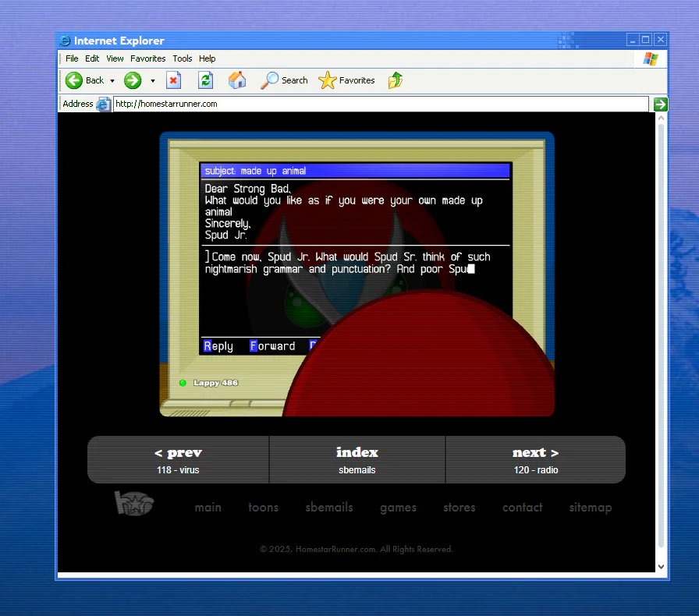Click the Windows flag logo
Screen dimensions: 699x616
[651, 58]
